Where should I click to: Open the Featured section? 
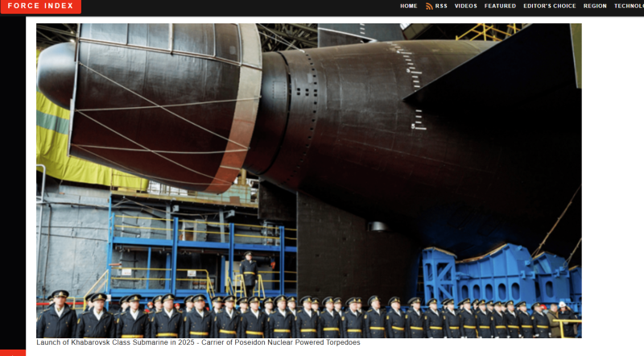(500, 6)
